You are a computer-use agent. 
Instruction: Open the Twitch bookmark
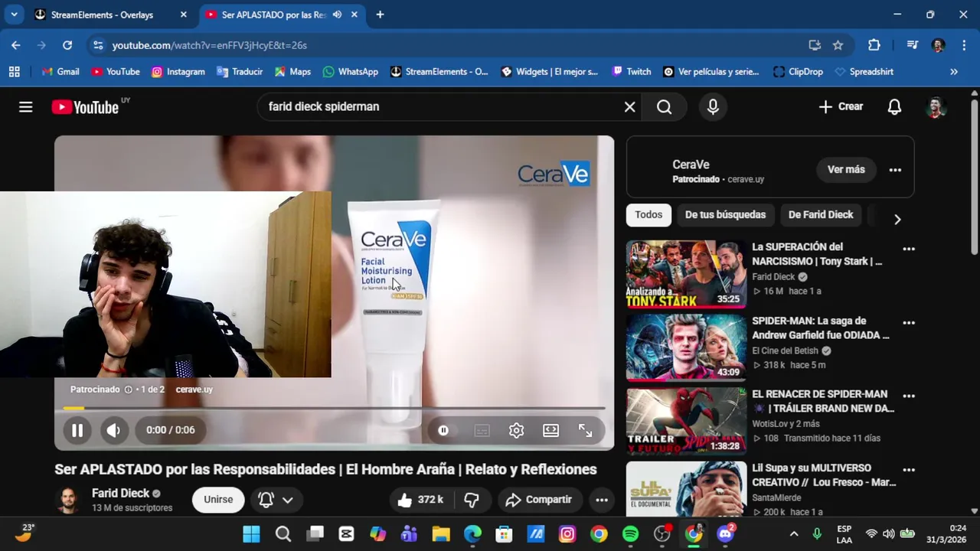pyautogui.click(x=631, y=71)
